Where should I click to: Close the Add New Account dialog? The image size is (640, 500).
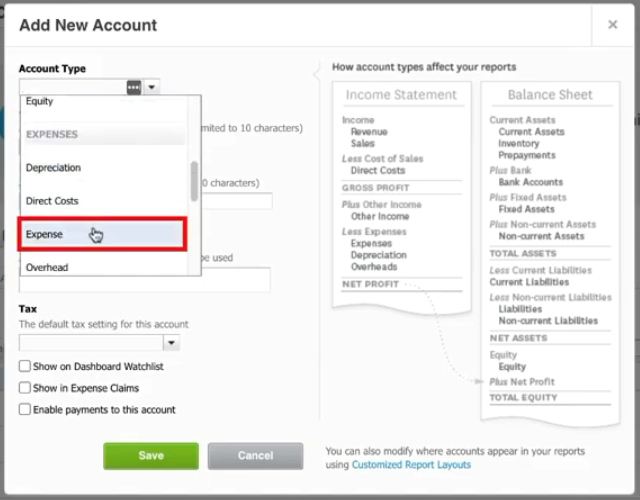coord(612,24)
